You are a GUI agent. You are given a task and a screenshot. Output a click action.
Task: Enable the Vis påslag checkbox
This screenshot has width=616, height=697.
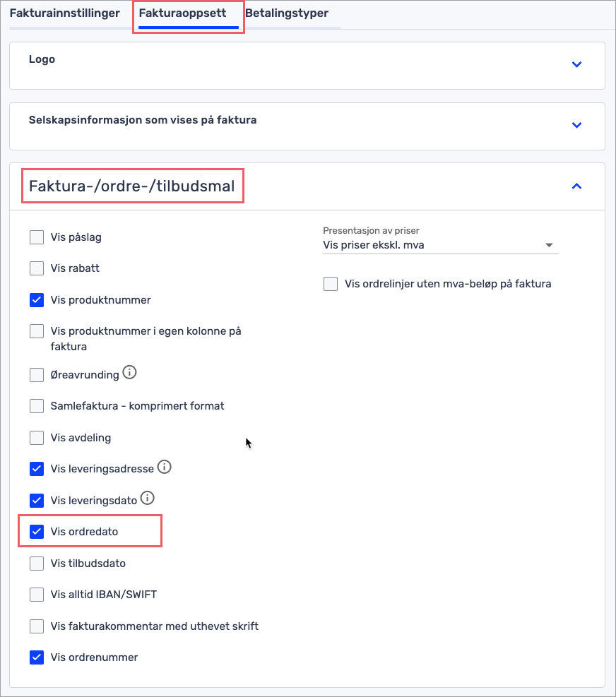(37, 237)
